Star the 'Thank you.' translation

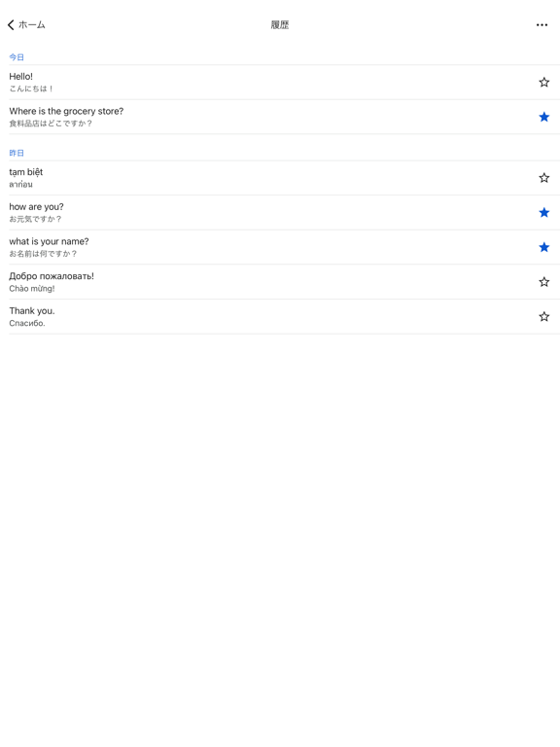[543, 317]
